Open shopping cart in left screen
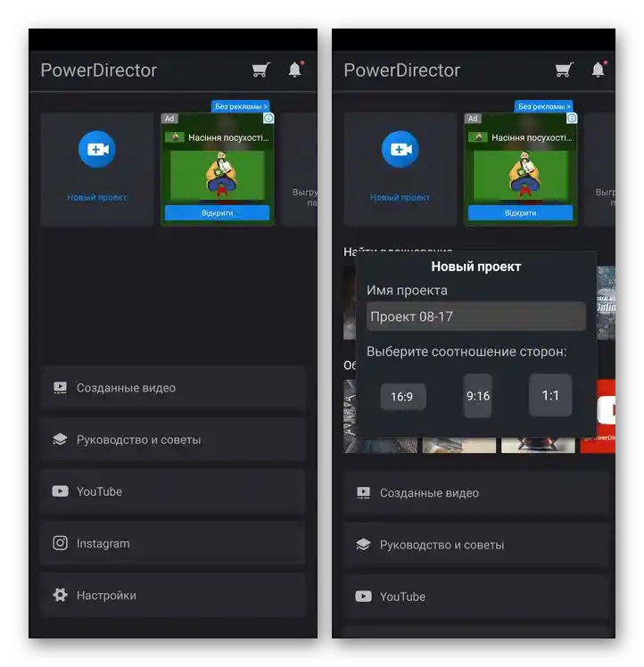This screenshot has width=644, height=667. click(261, 70)
